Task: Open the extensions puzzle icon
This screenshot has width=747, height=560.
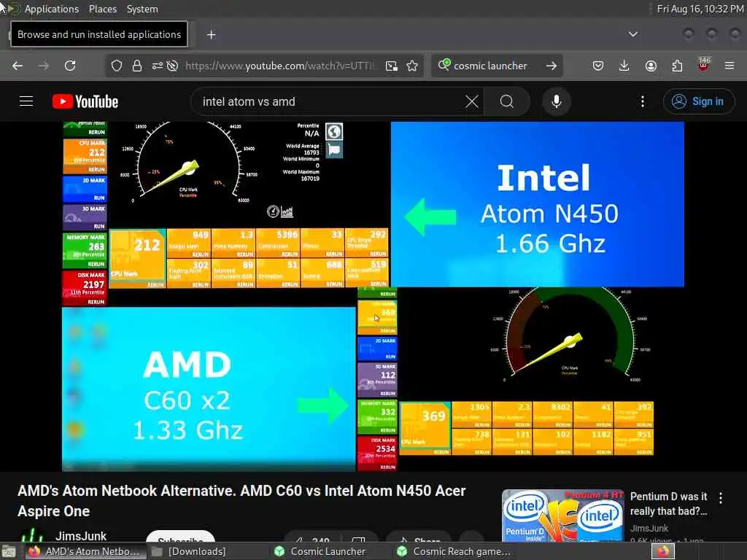Action: point(677,66)
